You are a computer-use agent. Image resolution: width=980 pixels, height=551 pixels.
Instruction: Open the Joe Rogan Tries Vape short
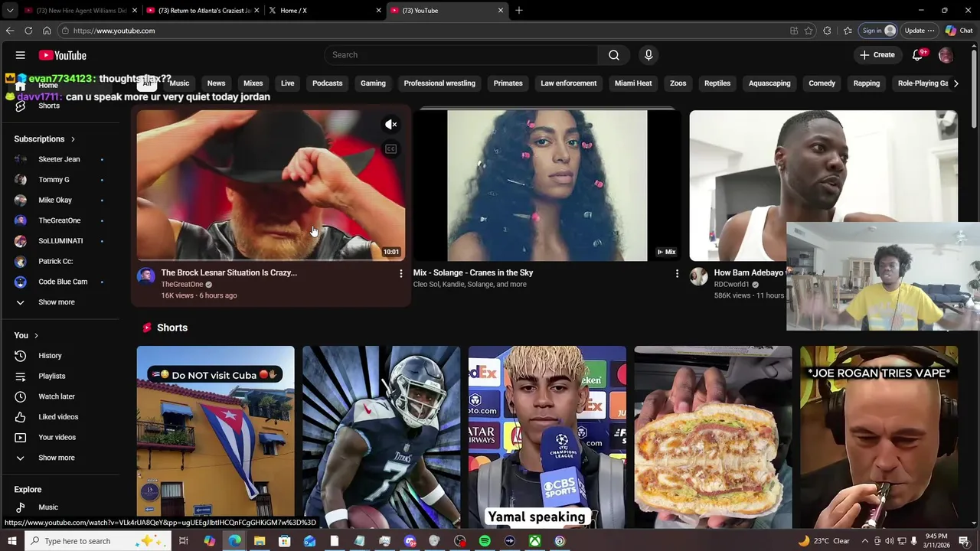tap(878, 436)
